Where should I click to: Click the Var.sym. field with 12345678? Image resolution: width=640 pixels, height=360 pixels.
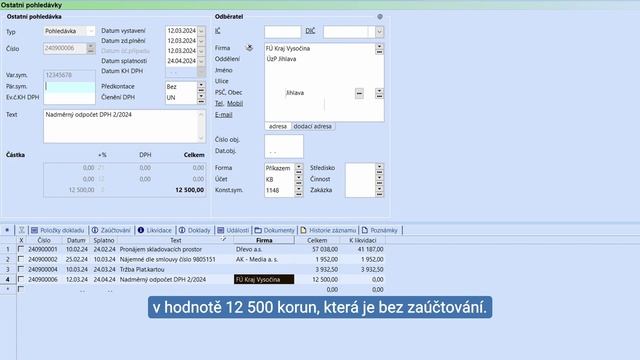(x=69, y=76)
